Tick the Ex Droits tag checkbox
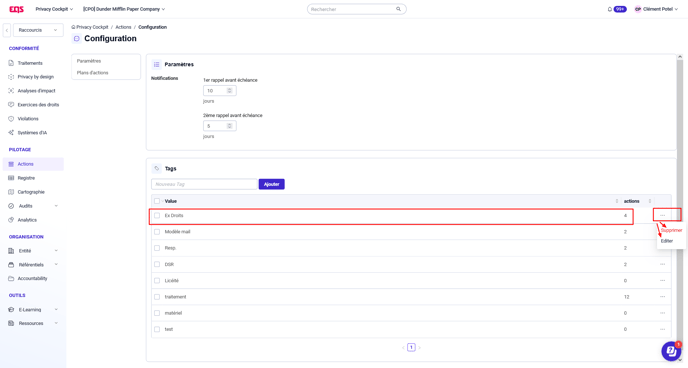The width and height of the screenshot is (688, 368). [x=157, y=216]
